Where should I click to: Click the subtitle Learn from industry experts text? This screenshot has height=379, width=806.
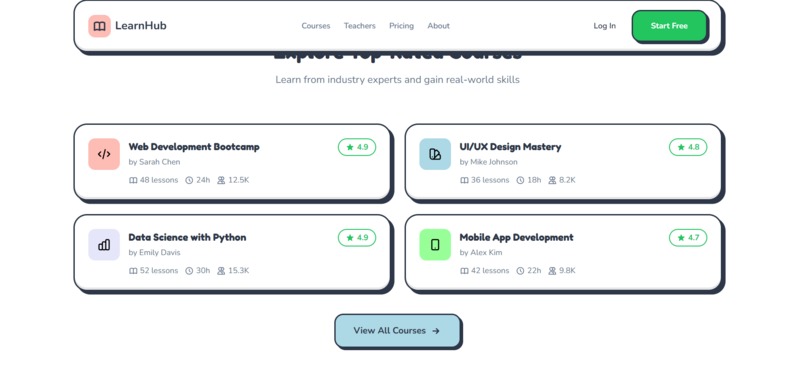pos(397,80)
